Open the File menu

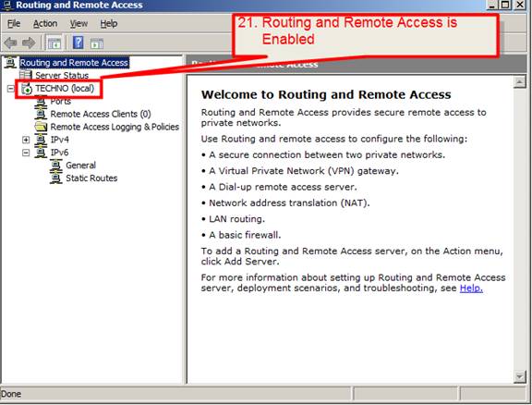14,24
